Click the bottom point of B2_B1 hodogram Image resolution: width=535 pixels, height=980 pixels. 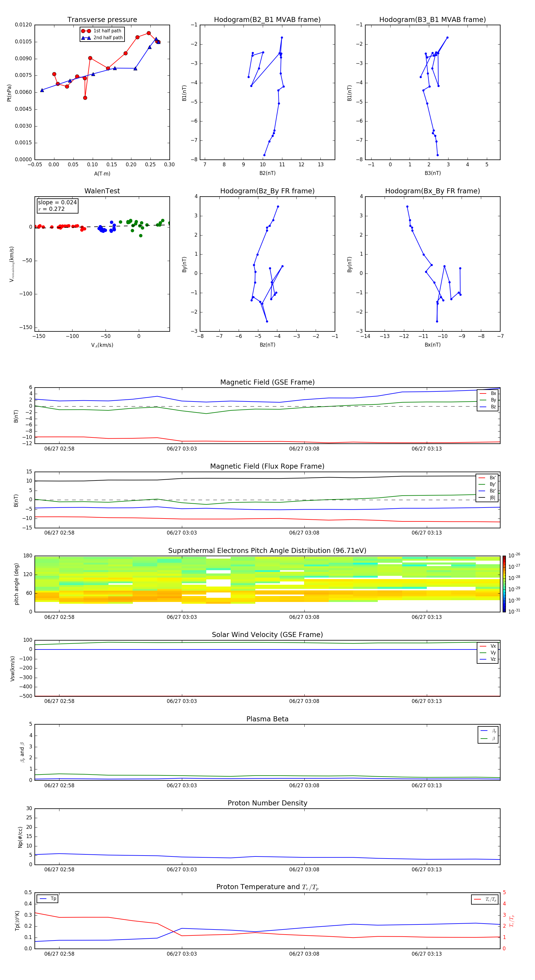coord(264,155)
